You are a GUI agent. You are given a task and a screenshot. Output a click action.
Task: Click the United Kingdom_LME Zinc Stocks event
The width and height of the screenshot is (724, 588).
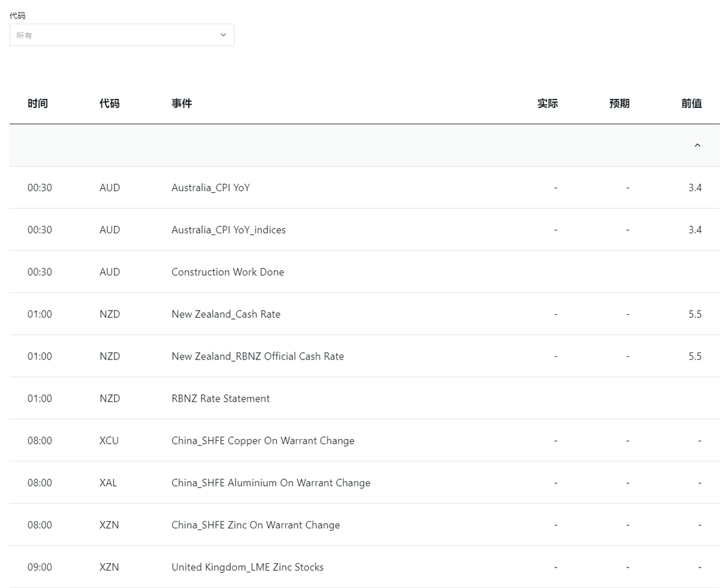tap(247, 567)
